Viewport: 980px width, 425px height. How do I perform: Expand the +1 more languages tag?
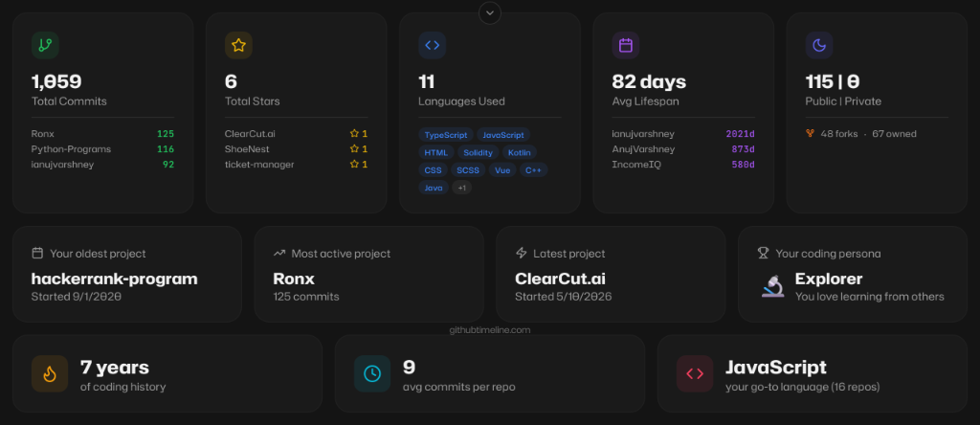(462, 188)
